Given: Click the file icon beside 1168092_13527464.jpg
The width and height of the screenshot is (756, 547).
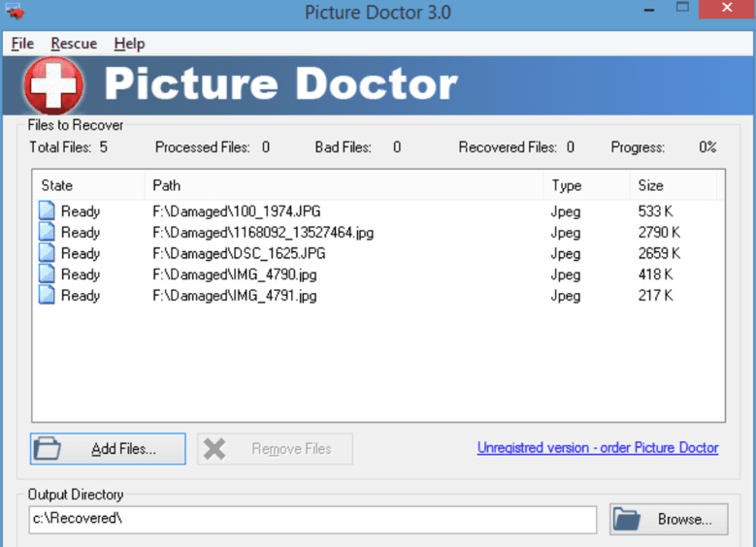Looking at the screenshot, I should pos(47,232).
